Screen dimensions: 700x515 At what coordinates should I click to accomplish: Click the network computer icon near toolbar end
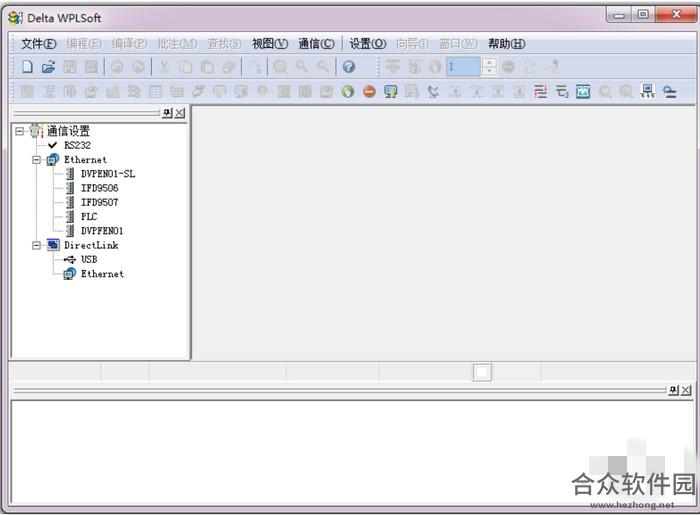coord(647,91)
